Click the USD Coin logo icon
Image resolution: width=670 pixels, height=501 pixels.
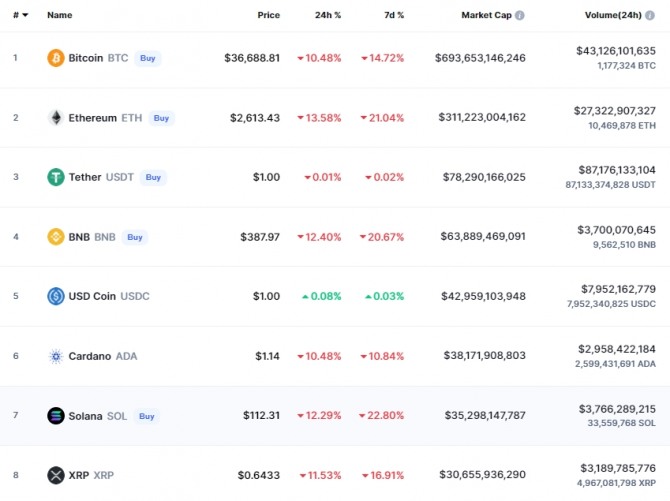tap(56, 296)
